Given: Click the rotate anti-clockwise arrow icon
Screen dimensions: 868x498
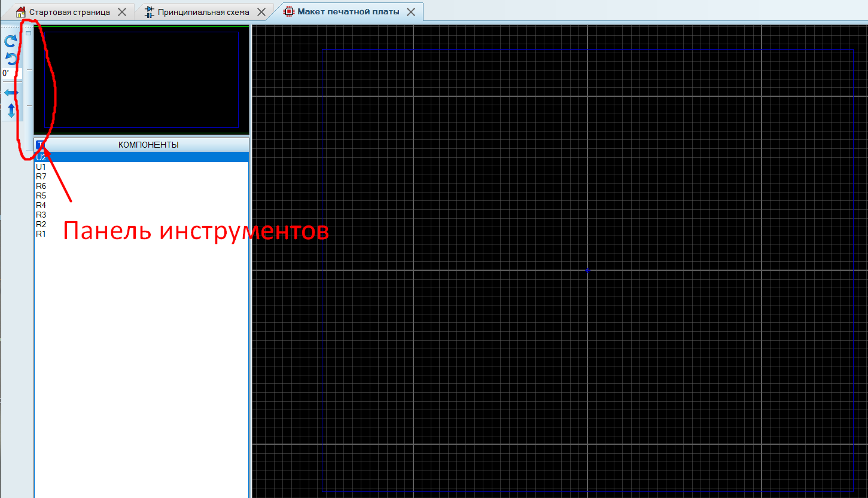Looking at the screenshot, I should click(11, 59).
